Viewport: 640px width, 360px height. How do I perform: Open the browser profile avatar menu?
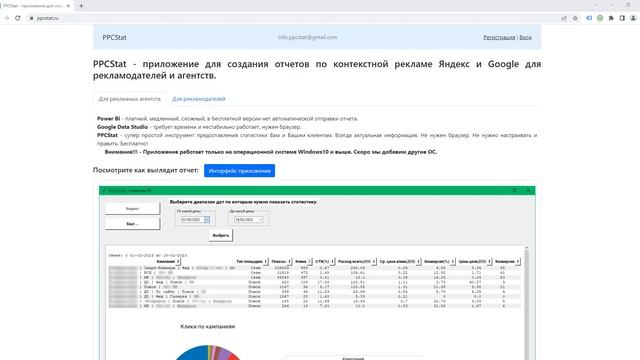(633, 18)
